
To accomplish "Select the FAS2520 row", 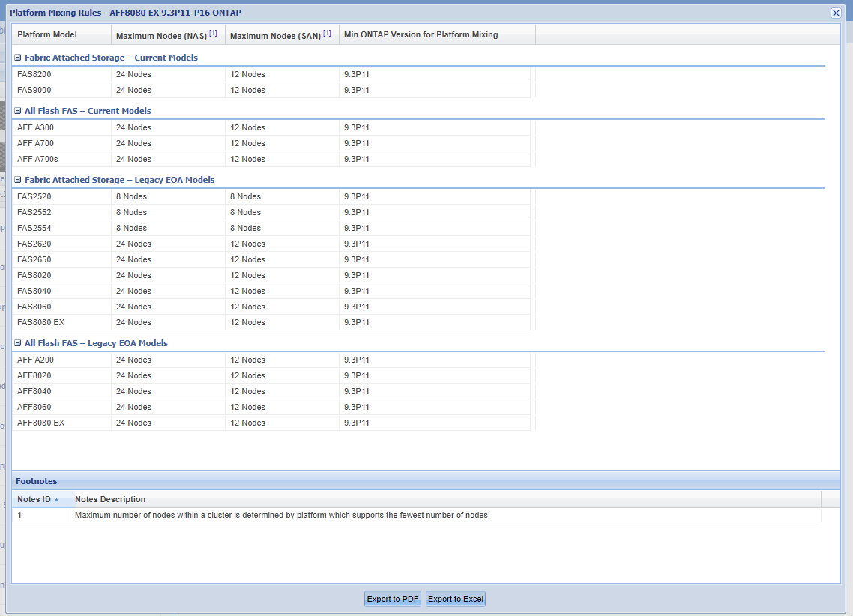I will (271, 197).
